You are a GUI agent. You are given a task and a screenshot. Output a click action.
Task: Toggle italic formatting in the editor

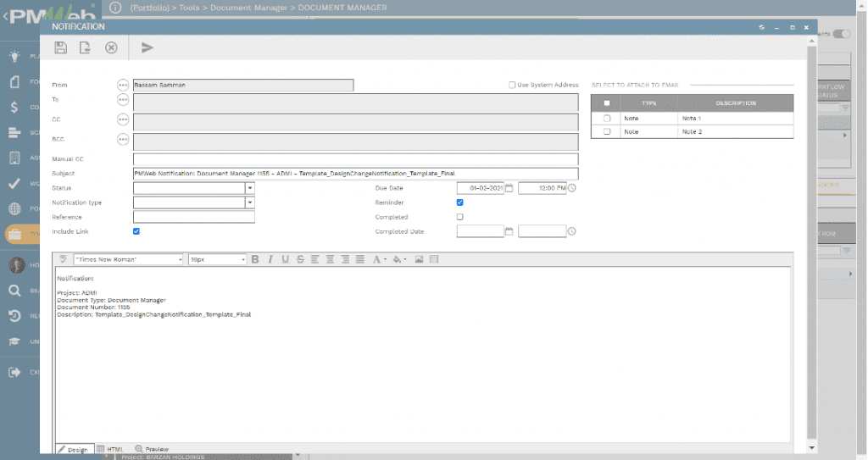click(x=270, y=259)
